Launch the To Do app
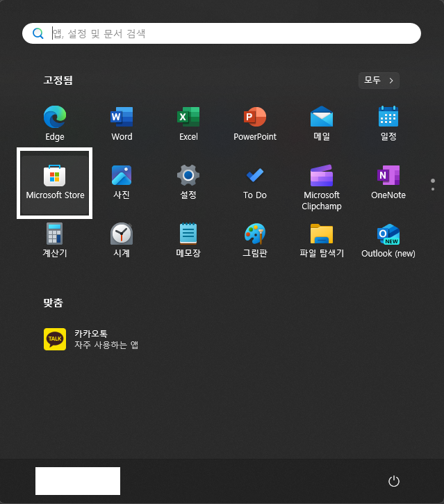Viewport: 444px width, 504px height. 255,182
